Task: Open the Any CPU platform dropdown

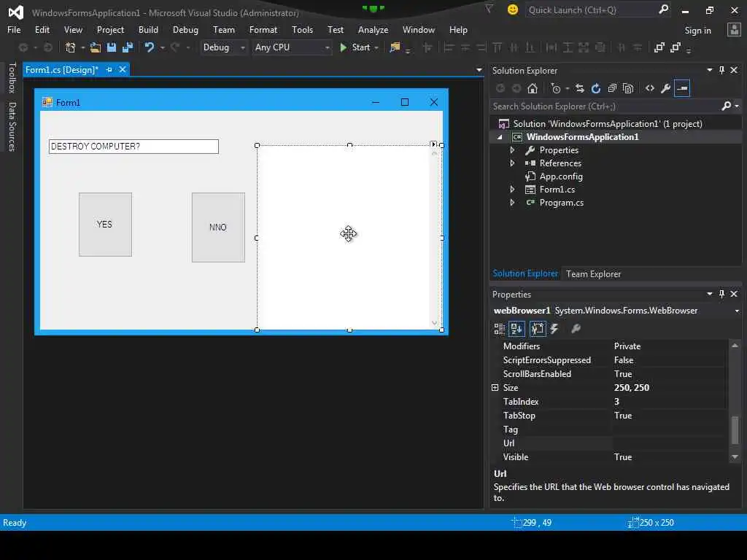Action: click(x=327, y=47)
